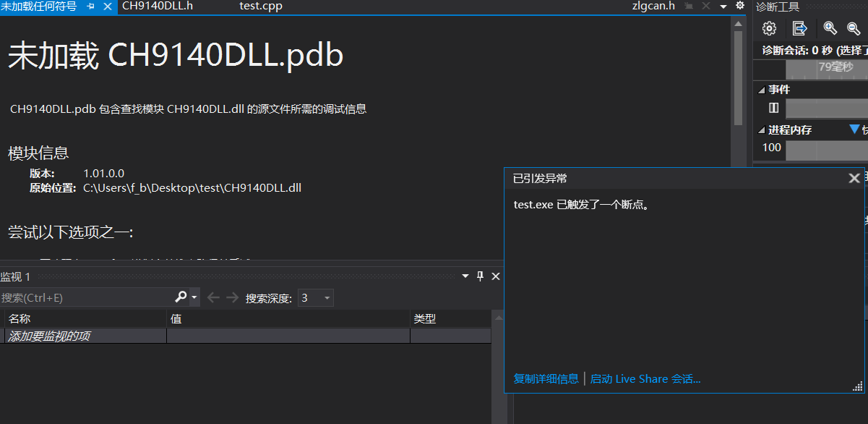Pin the 监视 1 watch window
The image size is (868, 424).
(479, 276)
